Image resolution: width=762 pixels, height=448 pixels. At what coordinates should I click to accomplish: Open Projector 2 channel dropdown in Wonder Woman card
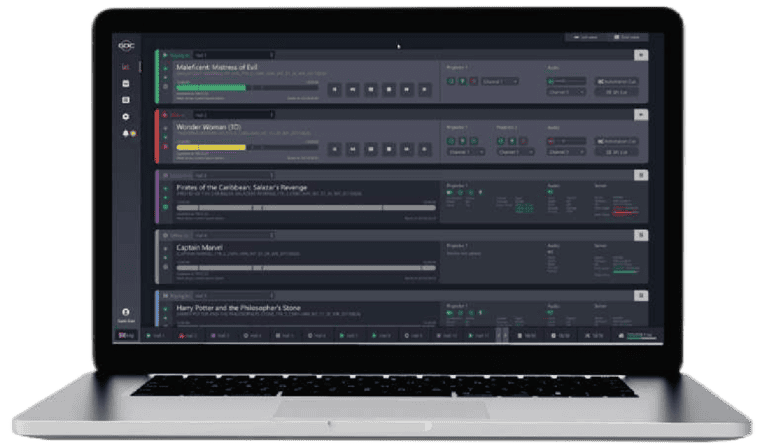(x=515, y=152)
